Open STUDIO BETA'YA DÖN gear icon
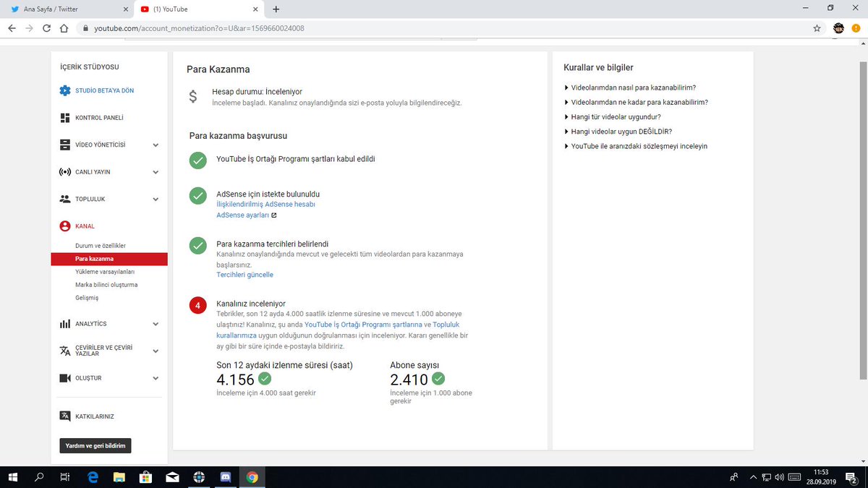 pos(65,90)
